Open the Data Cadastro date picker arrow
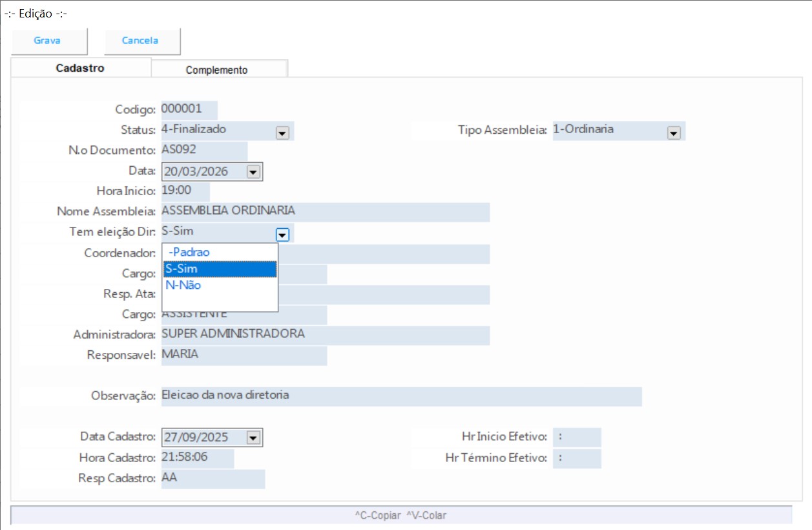 tap(253, 438)
